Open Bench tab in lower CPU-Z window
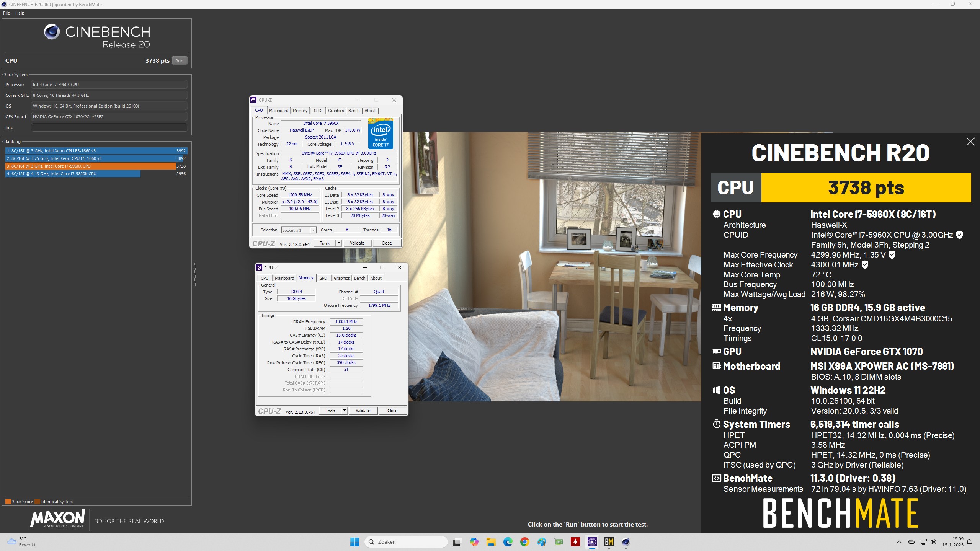The image size is (980, 551). [x=360, y=278]
